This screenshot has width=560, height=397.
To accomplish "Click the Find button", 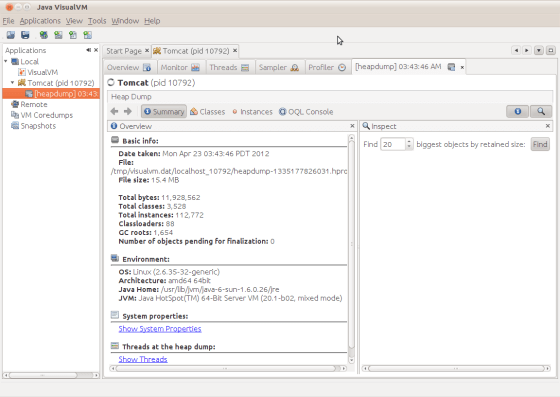I will tap(540, 144).
